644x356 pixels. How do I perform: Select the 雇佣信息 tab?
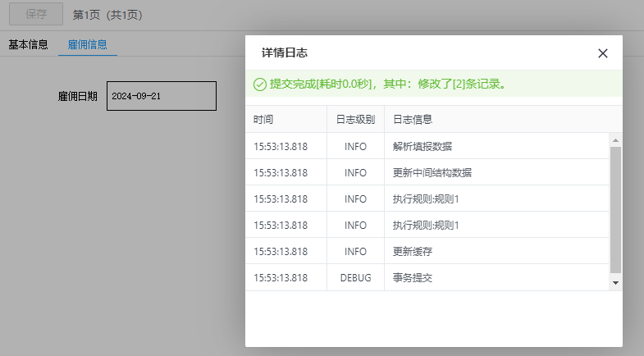88,44
